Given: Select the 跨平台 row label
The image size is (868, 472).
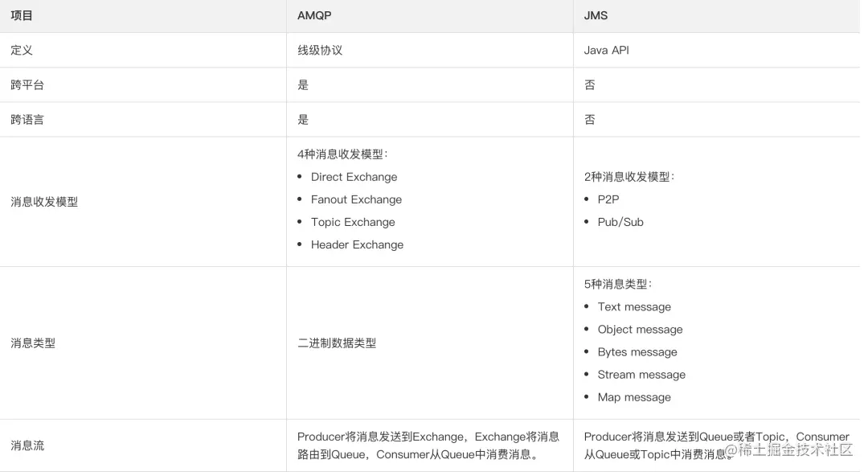Looking at the screenshot, I should [x=27, y=84].
